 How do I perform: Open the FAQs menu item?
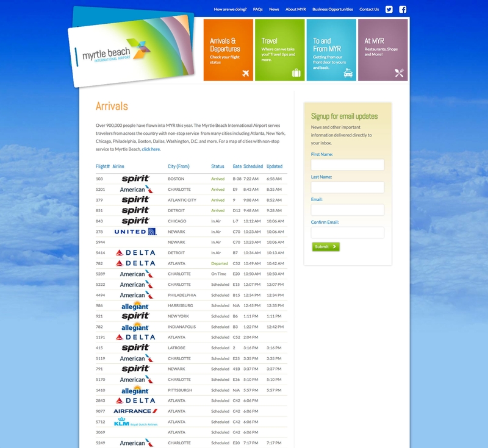coord(257,9)
